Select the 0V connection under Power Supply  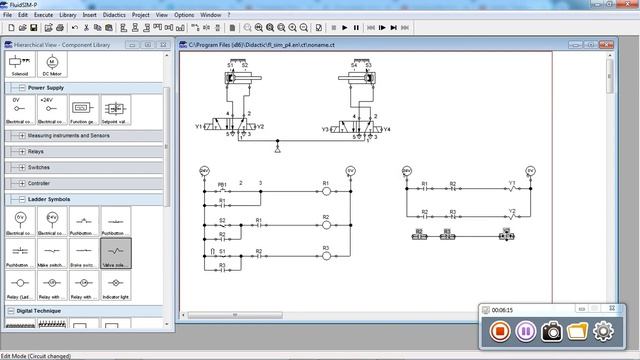20,110
